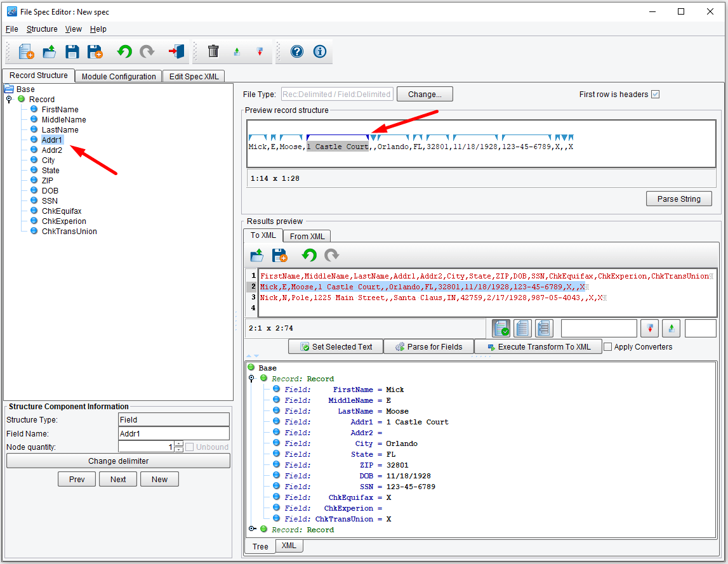Click the Field Name input box

pos(174,433)
